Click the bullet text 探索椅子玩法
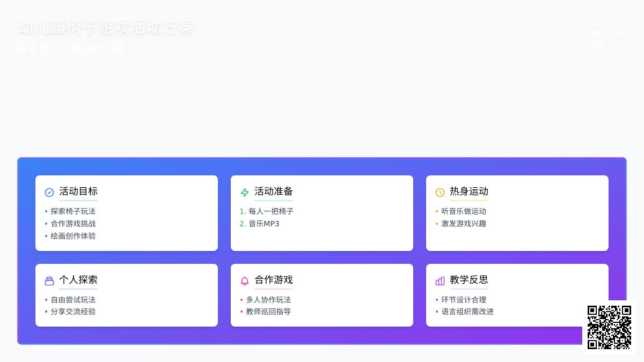 73,211
